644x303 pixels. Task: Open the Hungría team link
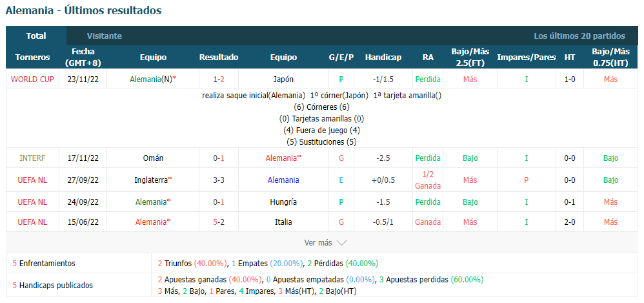283,202
